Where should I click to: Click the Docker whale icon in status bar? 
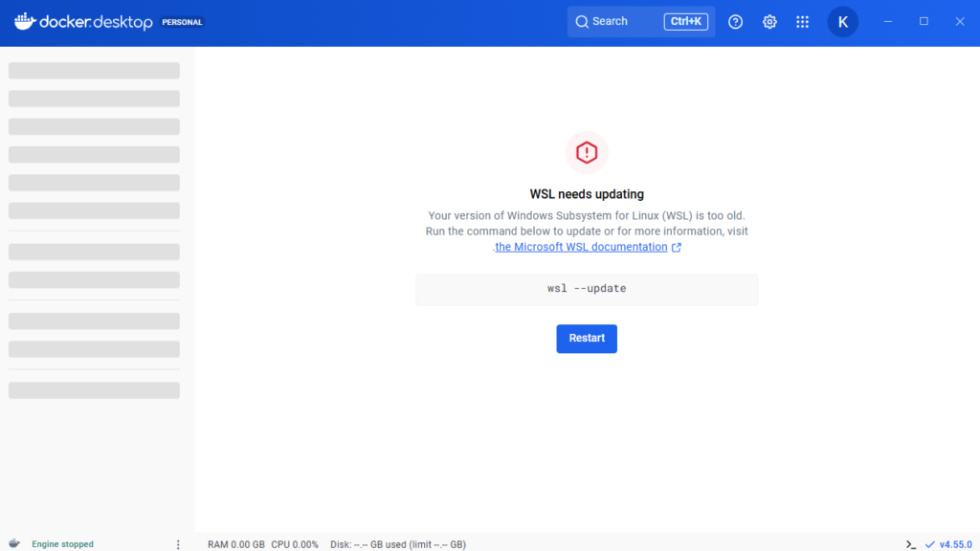14,543
